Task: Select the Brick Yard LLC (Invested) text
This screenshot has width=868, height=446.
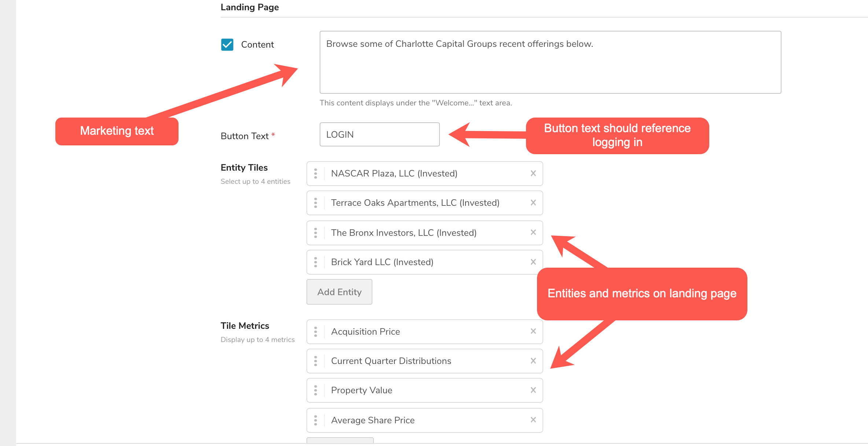Action: click(x=382, y=262)
